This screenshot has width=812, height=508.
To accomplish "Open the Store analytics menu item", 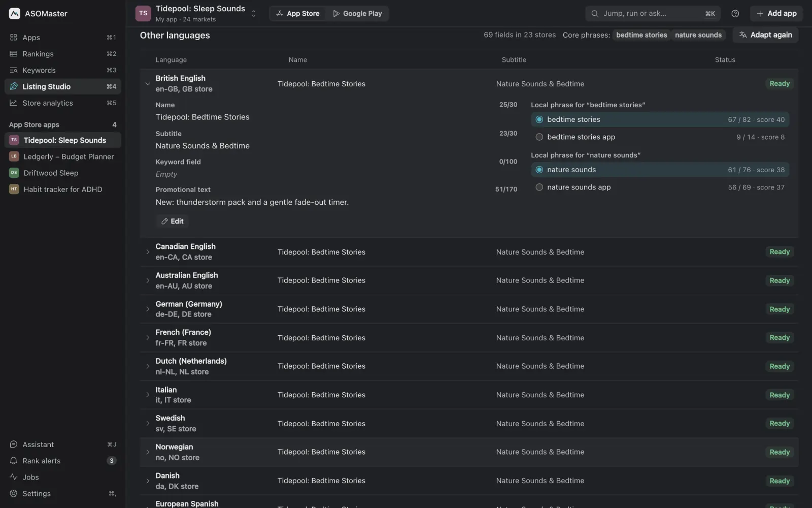I will pos(63,103).
